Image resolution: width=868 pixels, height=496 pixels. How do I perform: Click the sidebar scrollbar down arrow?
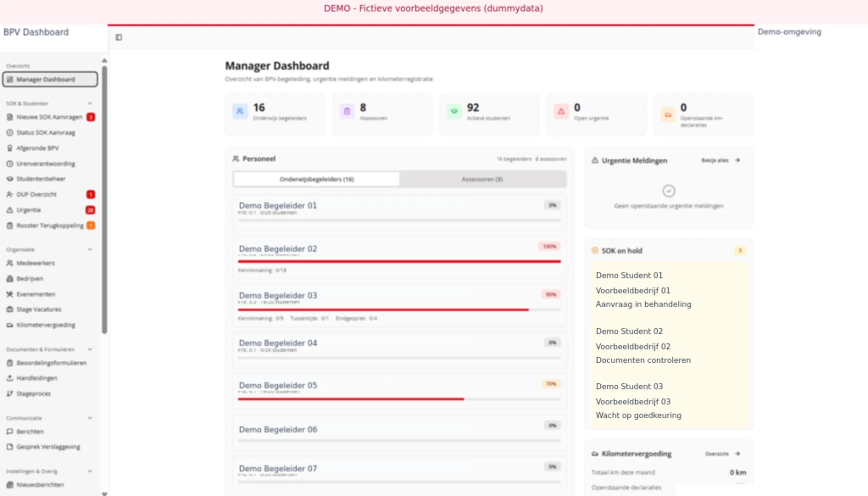click(x=104, y=493)
